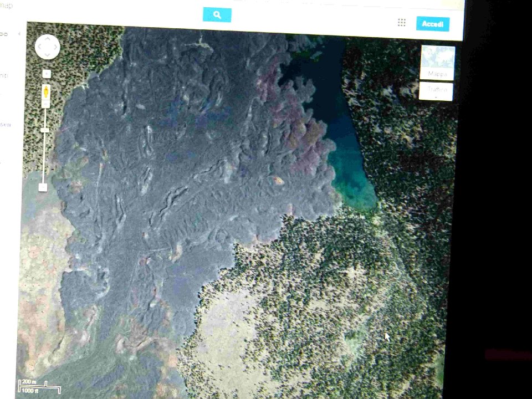Pan the map down with bottom arrow
The width and height of the screenshot is (532, 399).
[47, 55]
